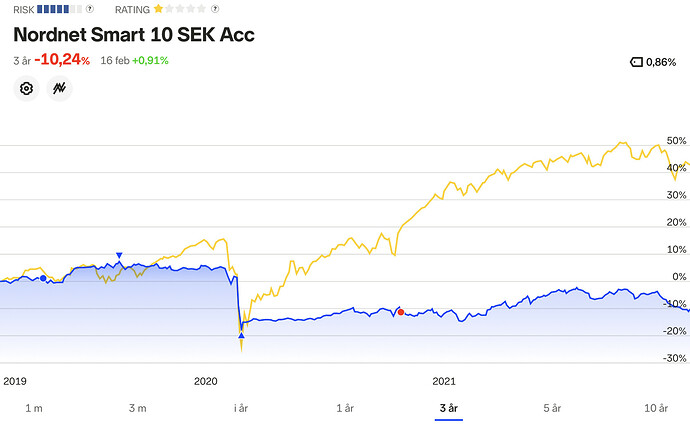Select the 3 år time range tab
The image size is (690, 432).
coord(448,407)
